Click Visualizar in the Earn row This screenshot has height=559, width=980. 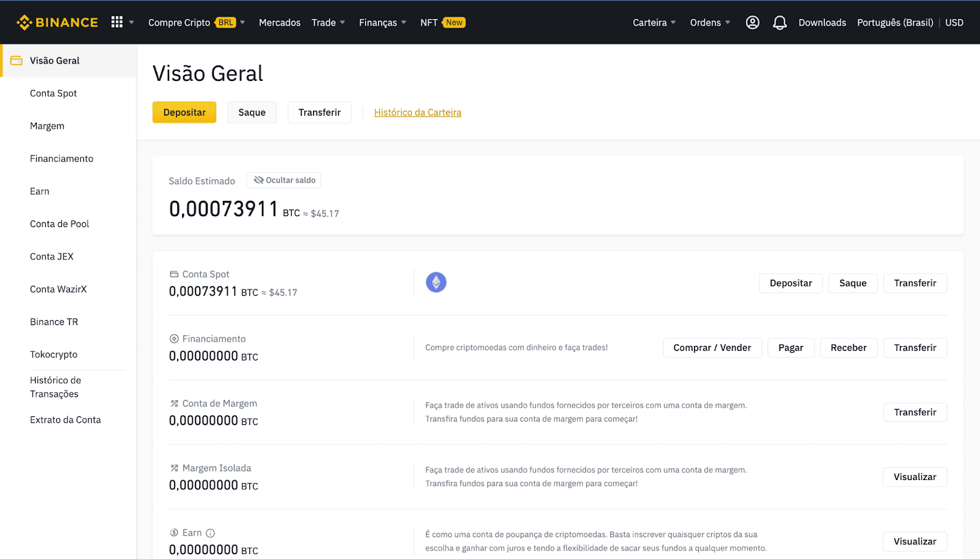pyautogui.click(x=915, y=542)
